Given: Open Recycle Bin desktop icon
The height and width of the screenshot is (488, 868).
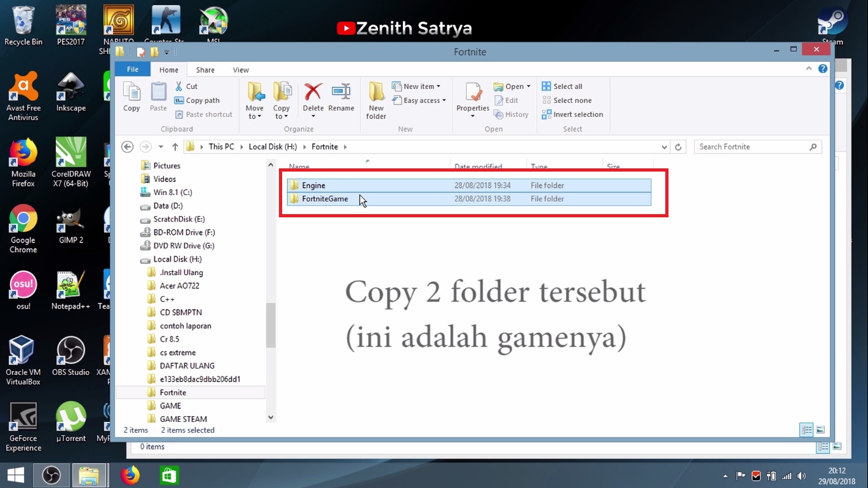Looking at the screenshot, I should coord(24,26).
